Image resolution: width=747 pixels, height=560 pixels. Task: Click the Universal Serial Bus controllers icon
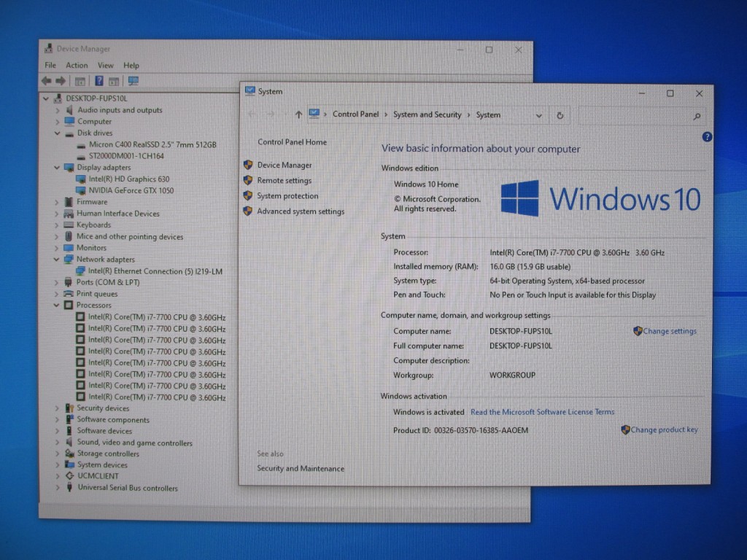[x=69, y=488]
